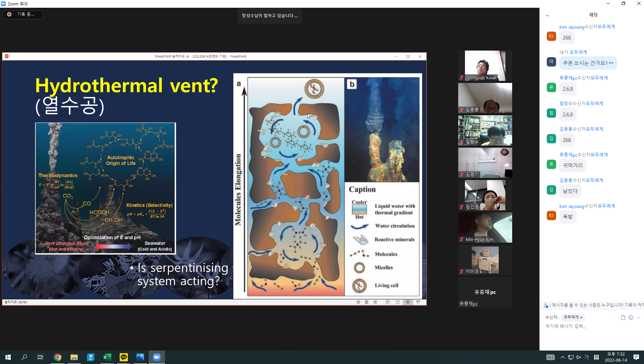This screenshot has width=644, height=364.
Task: Click 임 avatar in chat
Action: click(x=551, y=113)
